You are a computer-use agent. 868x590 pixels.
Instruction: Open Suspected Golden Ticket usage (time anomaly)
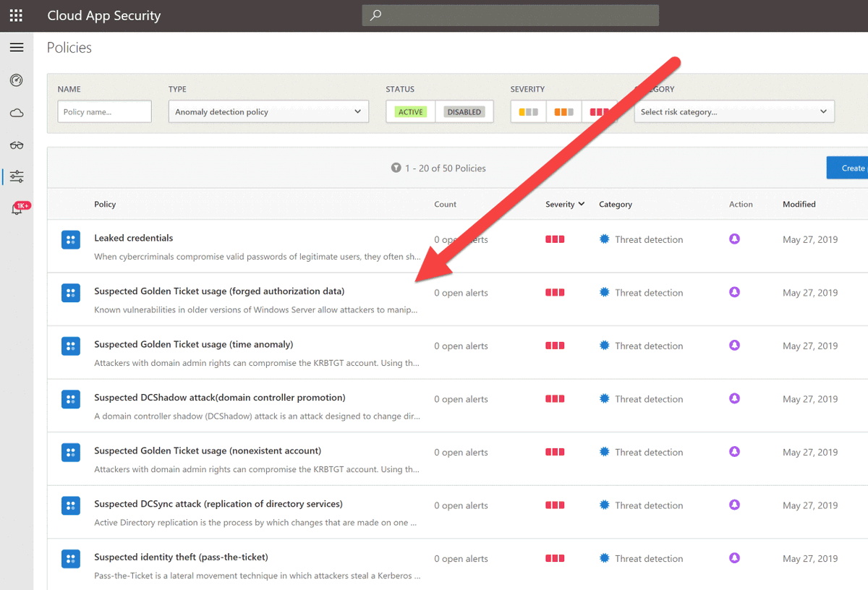coord(194,344)
